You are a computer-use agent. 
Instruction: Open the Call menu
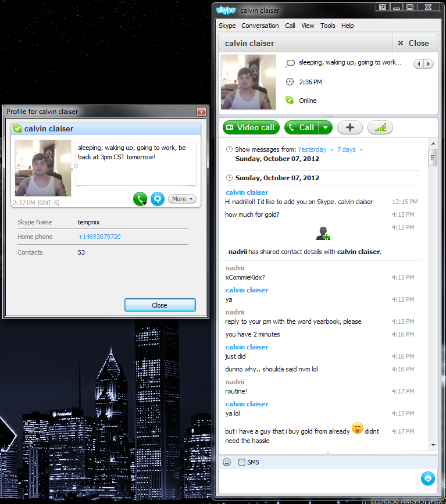click(290, 26)
